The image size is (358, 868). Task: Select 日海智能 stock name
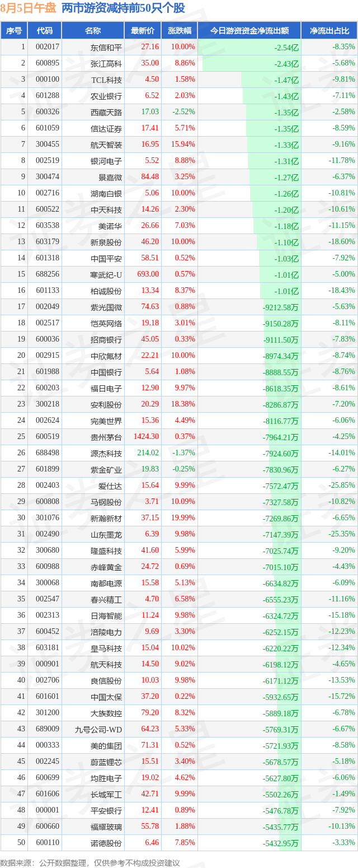coord(106,615)
